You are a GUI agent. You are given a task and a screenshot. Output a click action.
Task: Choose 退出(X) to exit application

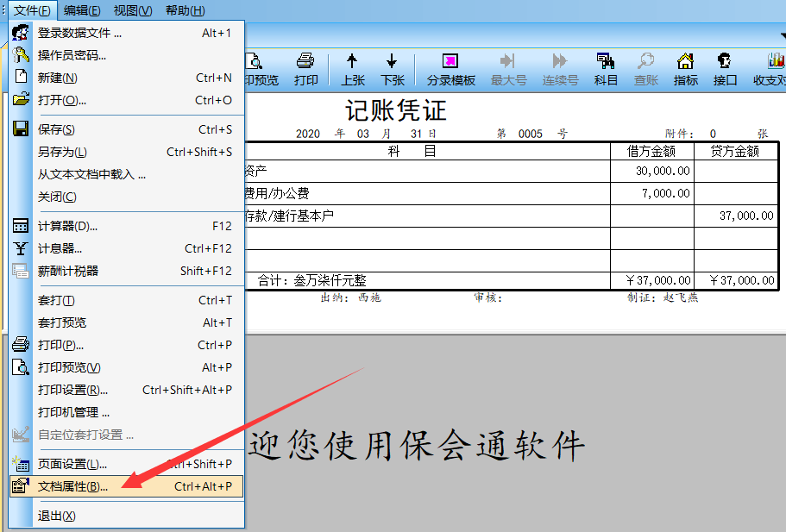[57, 516]
